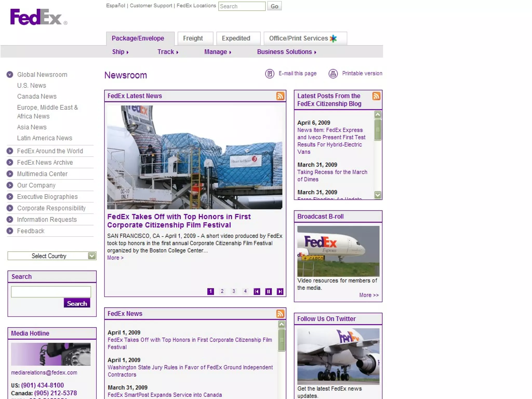Image resolution: width=532 pixels, height=399 pixels.
Task: Expand the Ship menu
Action: point(120,52)
